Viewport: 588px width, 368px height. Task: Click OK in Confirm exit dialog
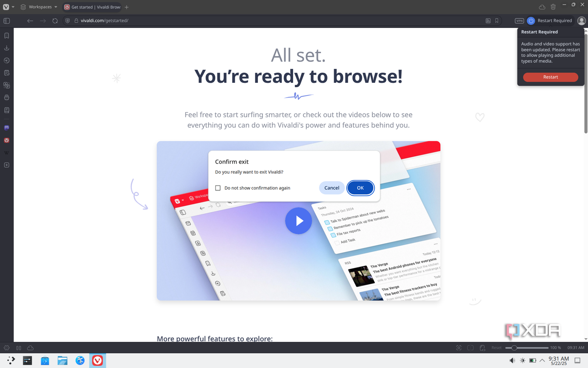point(360,188)
